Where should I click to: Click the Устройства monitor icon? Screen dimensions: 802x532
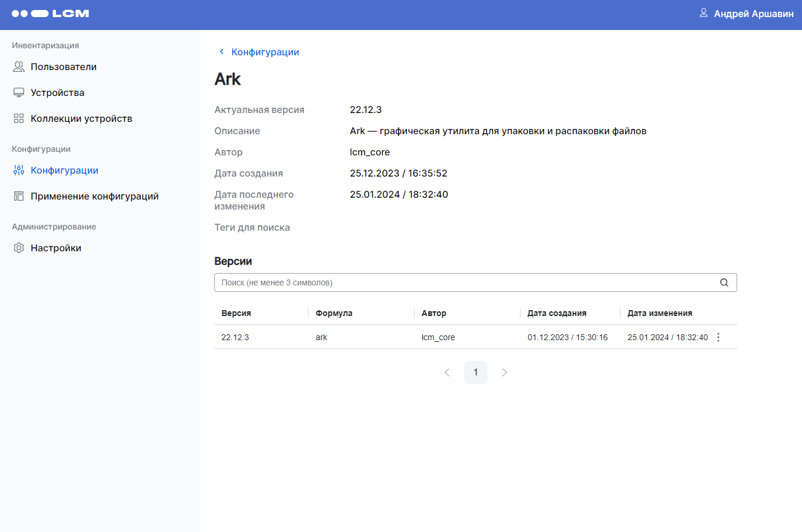tap(19, 93)
